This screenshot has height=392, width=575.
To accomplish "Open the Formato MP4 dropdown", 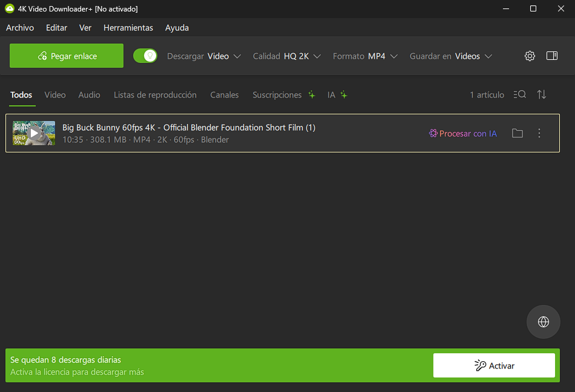I will [x=365, y=56].
